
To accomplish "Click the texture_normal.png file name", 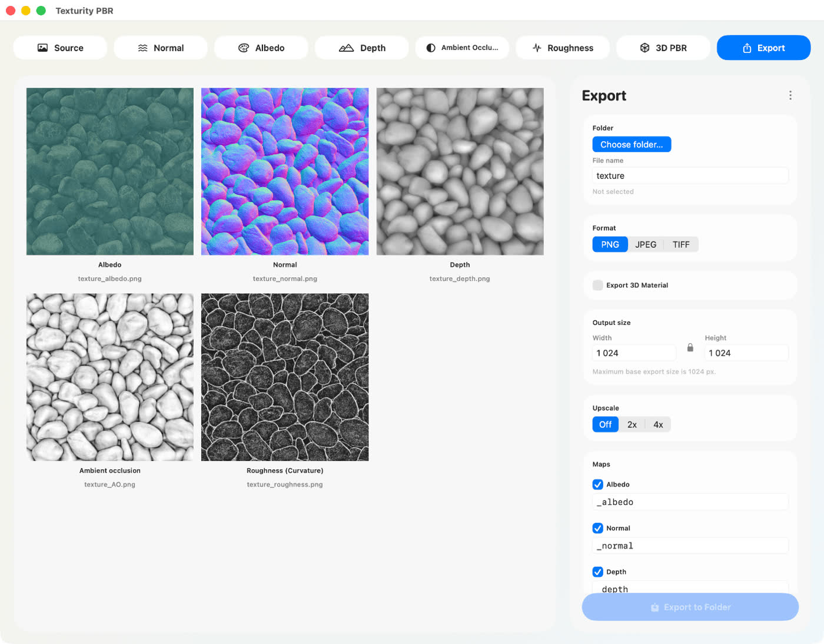I will [x=285, y=278].
